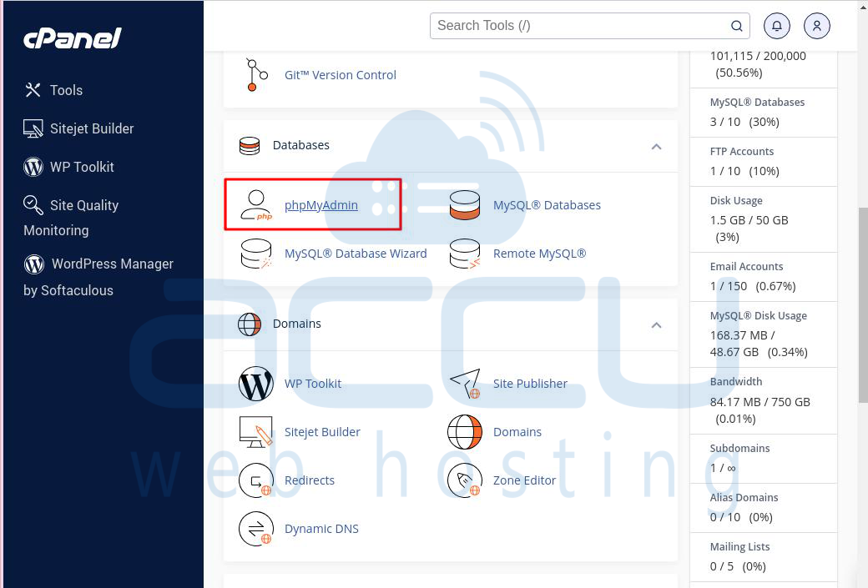
Task: Open WP Toolkit in the sidebar
Action: pyautogui.click(x=68, y=167)
